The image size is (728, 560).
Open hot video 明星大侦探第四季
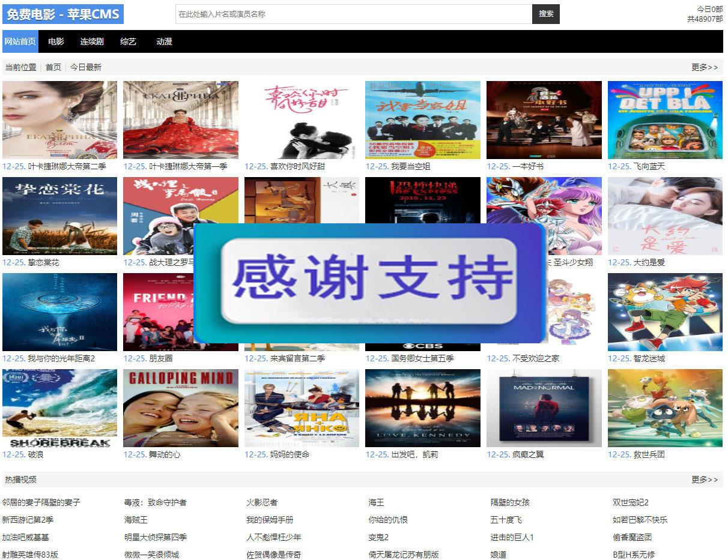(x=156, y=537)
